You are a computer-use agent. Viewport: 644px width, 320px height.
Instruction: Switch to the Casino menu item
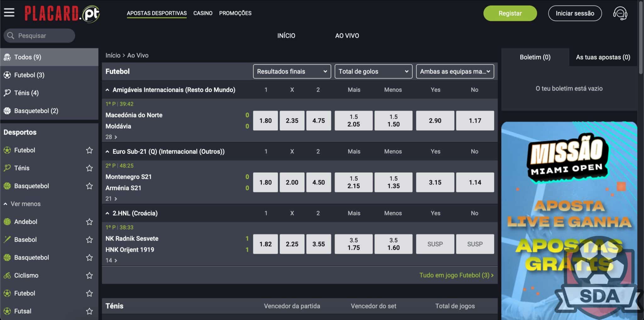coord(203,13)
